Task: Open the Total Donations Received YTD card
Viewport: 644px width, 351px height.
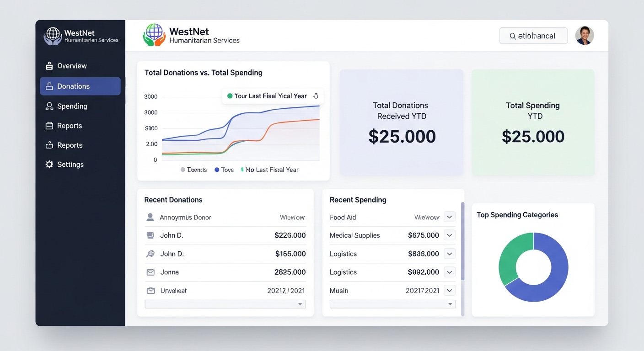Action: [x=402, y=122]
